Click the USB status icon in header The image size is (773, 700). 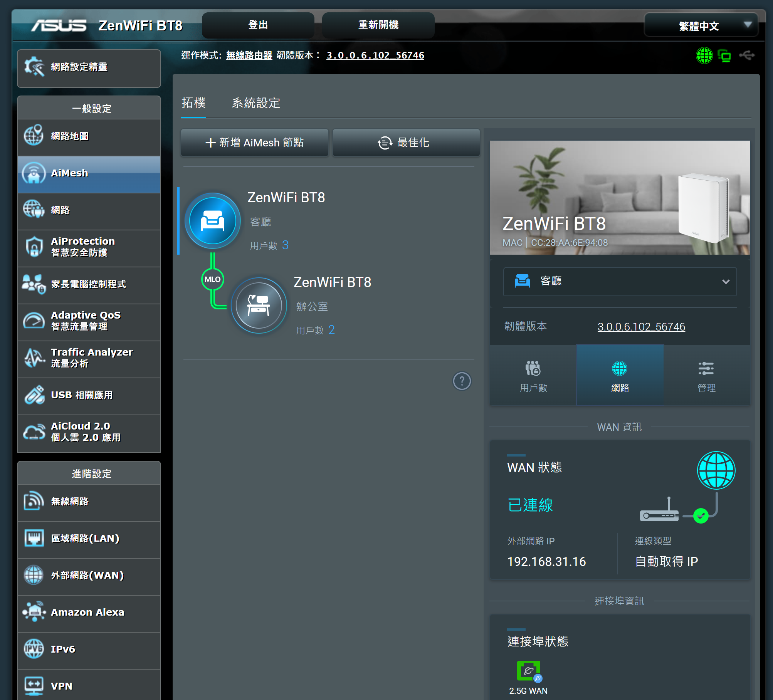(x=747, y=56)
